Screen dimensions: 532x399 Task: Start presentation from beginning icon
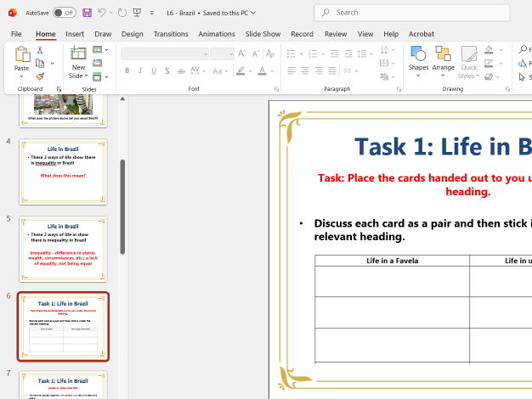click(x=137, y=13)
